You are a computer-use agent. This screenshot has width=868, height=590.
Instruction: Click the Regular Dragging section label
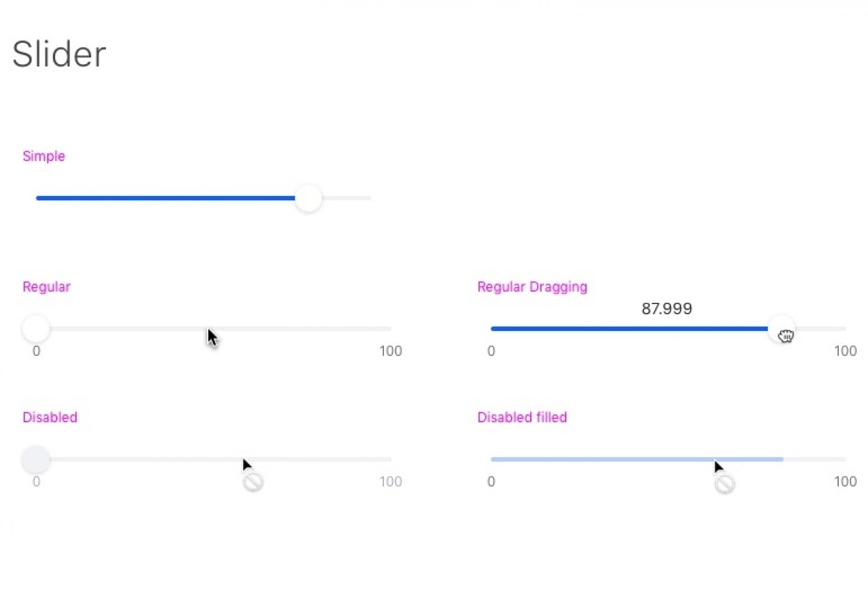(x=532, y=287)
